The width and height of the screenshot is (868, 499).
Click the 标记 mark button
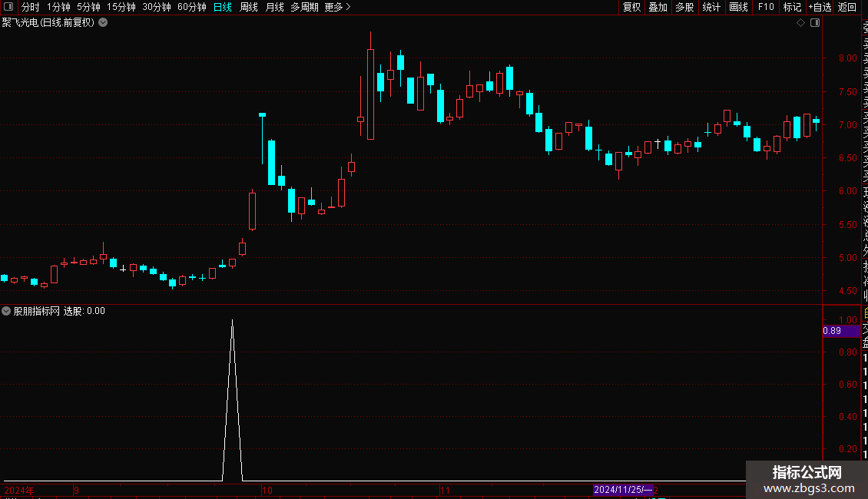[x=792, y=7]
